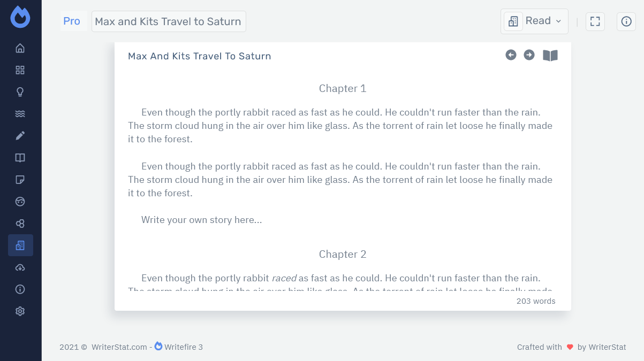Click the story title field
Viewport: 644px width, 361px height.
coord(168,21)
